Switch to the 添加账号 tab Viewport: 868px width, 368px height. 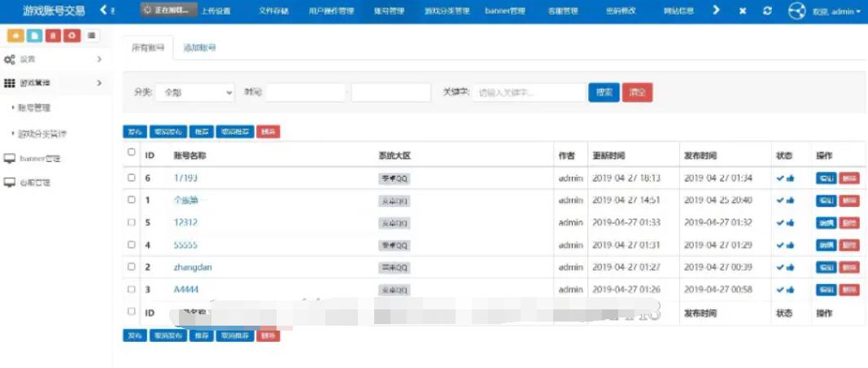[x=199, y=48]
